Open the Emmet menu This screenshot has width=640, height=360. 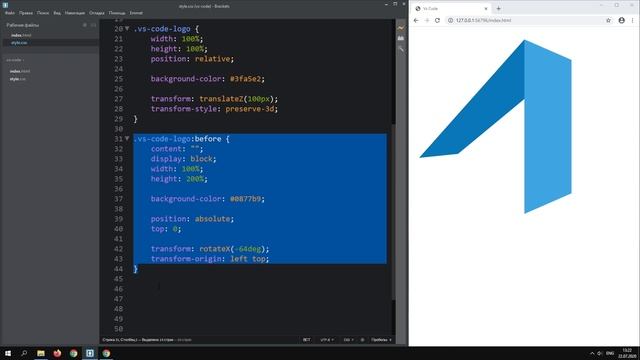coord(136,13)
